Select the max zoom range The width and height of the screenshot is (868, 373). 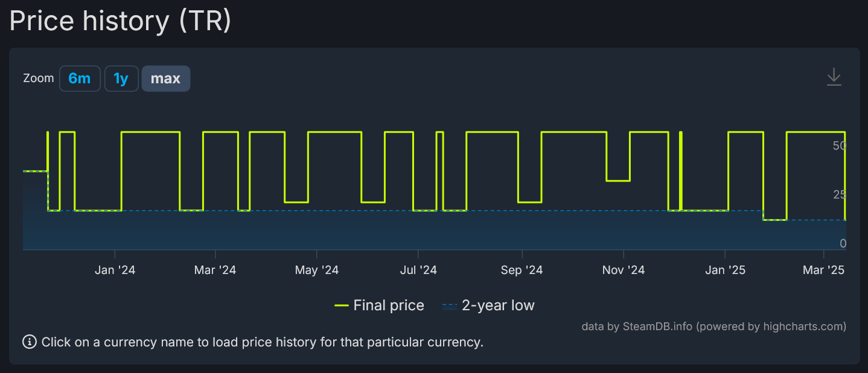(x=165, y=78)
